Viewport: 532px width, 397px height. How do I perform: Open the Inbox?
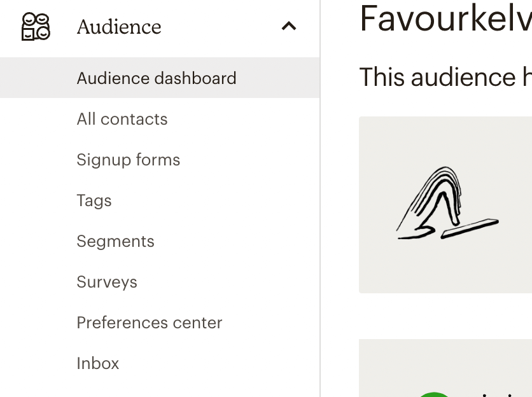click(x=98, y=363)
